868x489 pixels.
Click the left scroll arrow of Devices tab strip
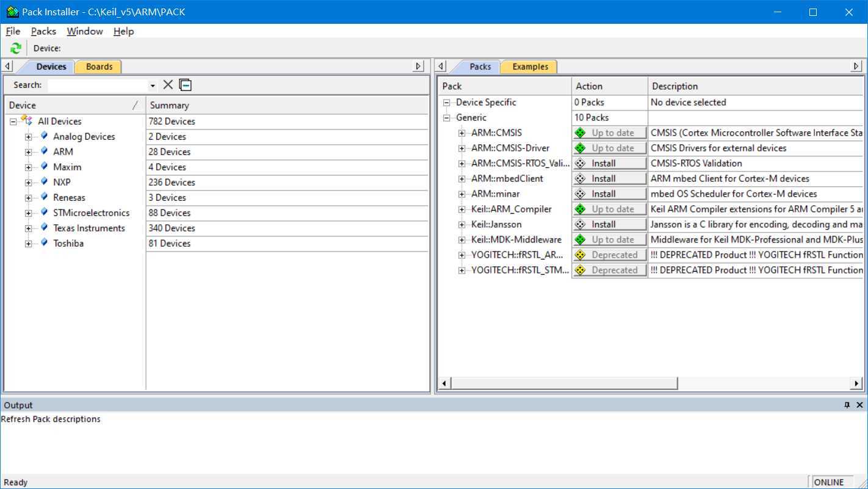pyautogui.click(x=7, y=66)
